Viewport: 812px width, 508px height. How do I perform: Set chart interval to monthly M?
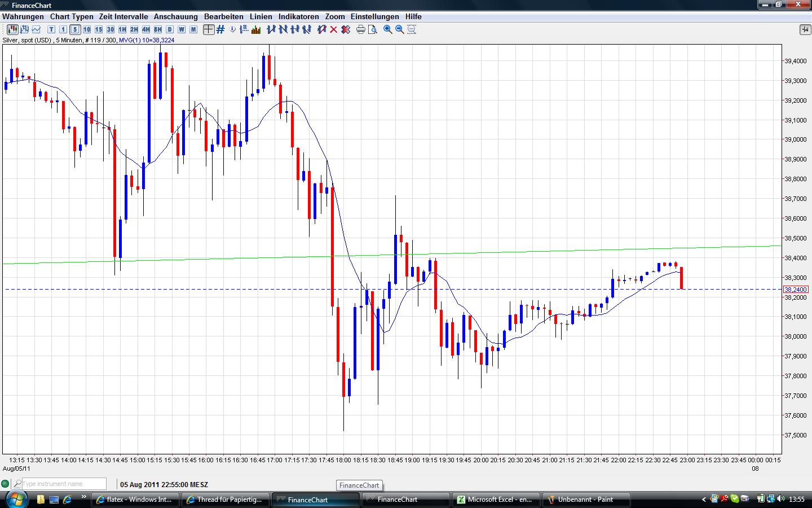(193, 29)
